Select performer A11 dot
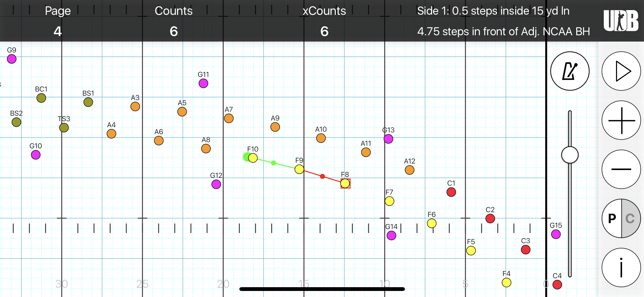644x297 pixels. click(366, 152)
